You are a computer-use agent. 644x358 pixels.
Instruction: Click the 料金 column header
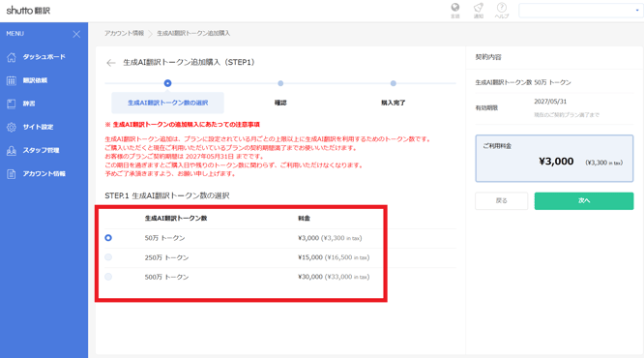tap(304, 219)
